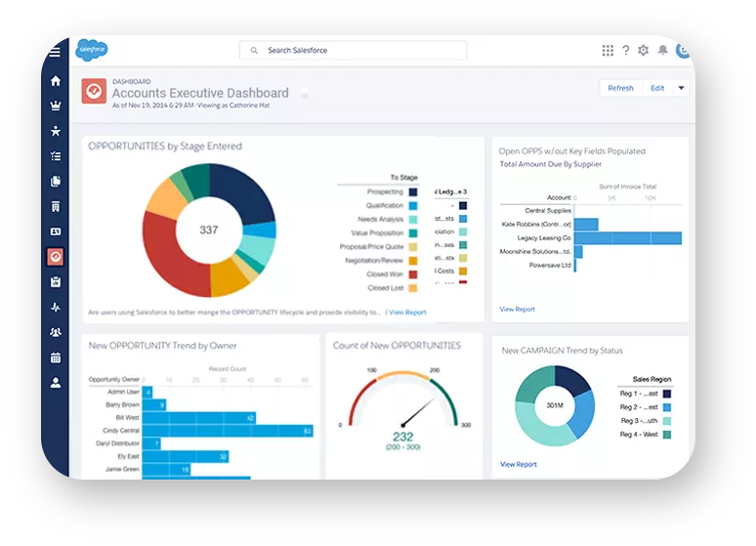Click the Accounts Executive Dashboard title

tap(200, 93)
